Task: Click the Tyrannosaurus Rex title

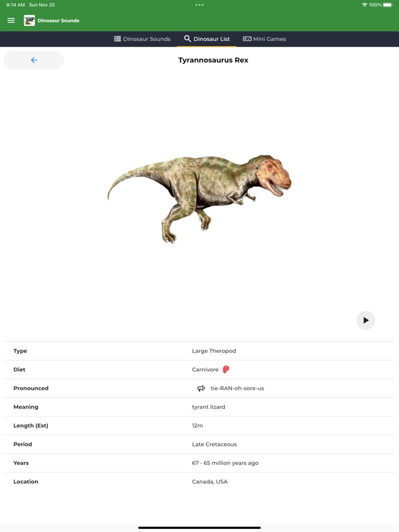Action: (213, 60)
